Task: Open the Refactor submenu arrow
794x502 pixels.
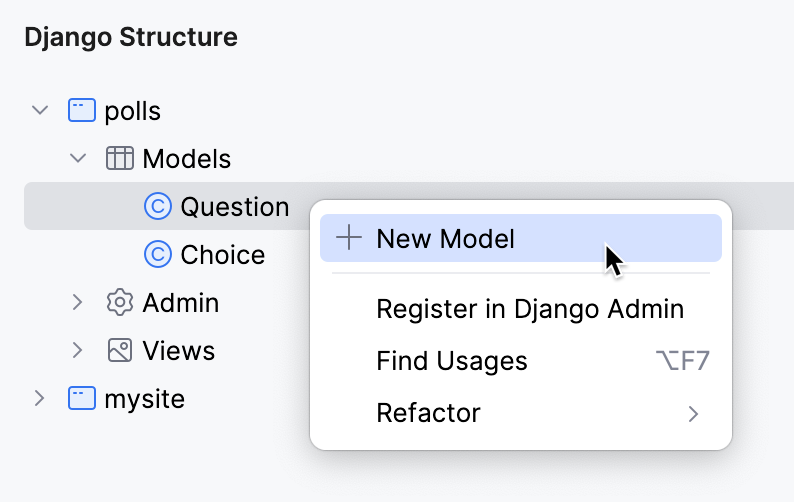Action: pos(693,413)
